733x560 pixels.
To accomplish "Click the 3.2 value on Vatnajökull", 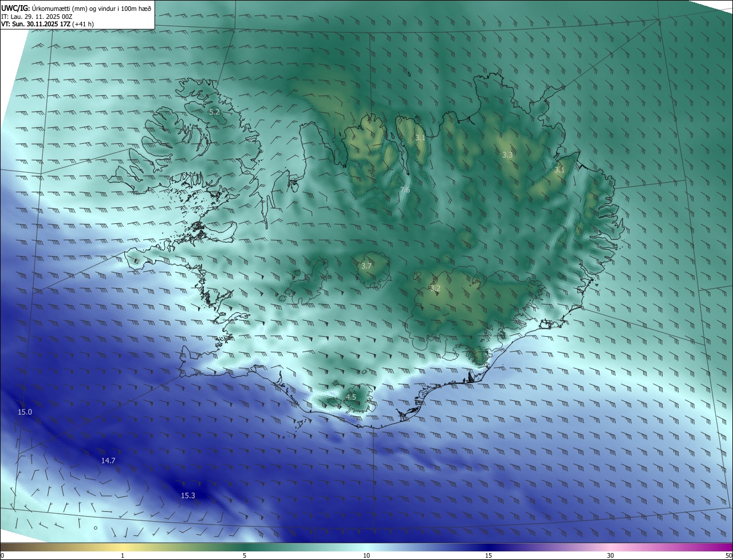I will coord(435,288).
